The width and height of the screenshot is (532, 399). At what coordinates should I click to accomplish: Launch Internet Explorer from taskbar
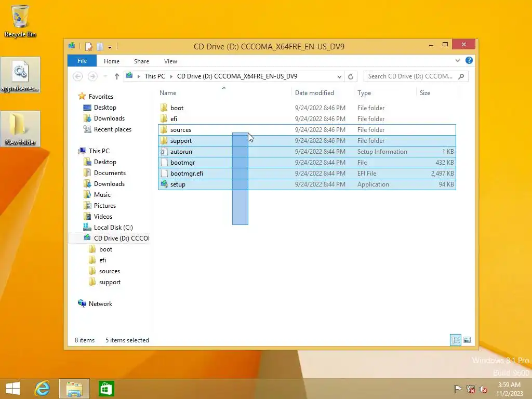pos(43,389)
